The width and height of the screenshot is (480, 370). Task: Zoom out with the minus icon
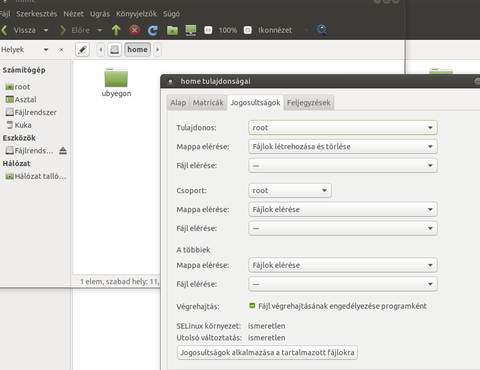coord(208,30)
